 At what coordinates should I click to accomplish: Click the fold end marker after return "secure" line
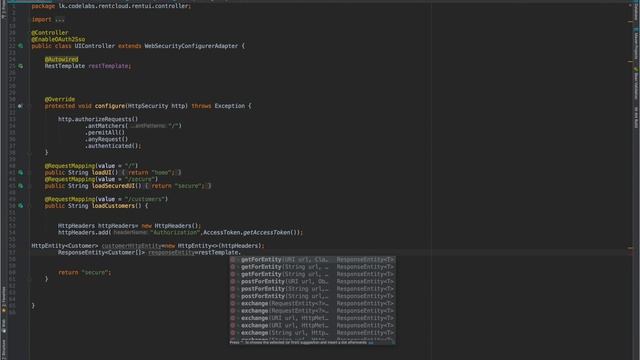tap(29, 279)
